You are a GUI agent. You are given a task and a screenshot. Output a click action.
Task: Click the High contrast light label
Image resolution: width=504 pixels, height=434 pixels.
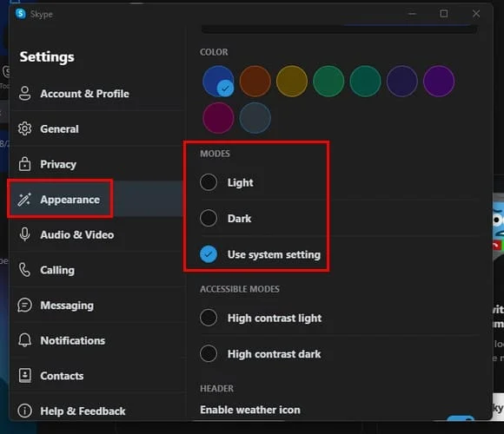point(275,318)
